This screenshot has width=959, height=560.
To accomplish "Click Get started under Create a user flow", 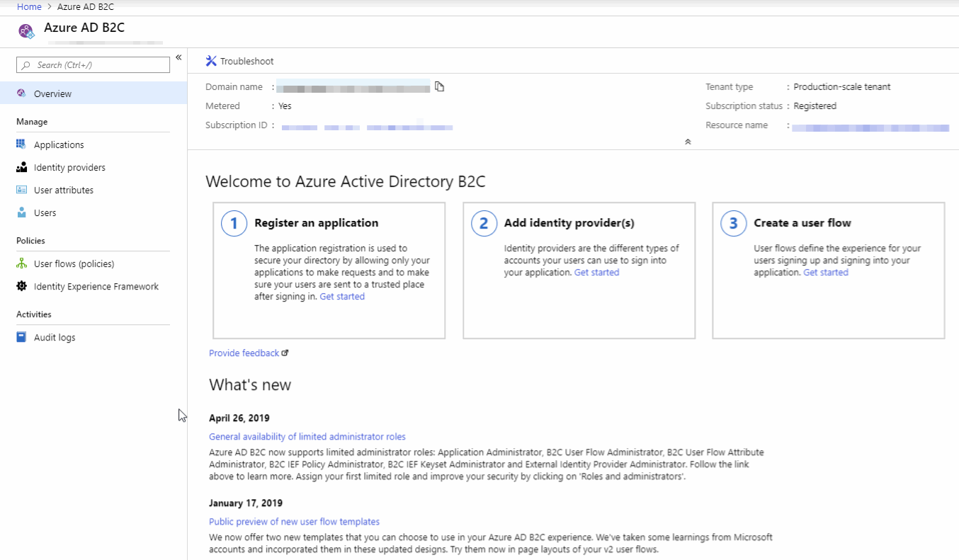I will click(825, 273).
